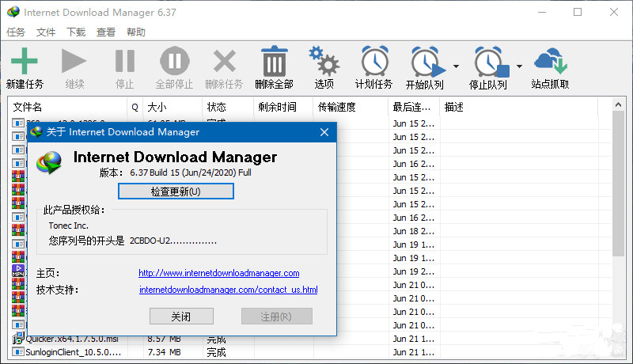Click the New Task (新建任务) plus icon
This screenshot has width=633, height=364.
pyautogui.click(x=25, y=61)
